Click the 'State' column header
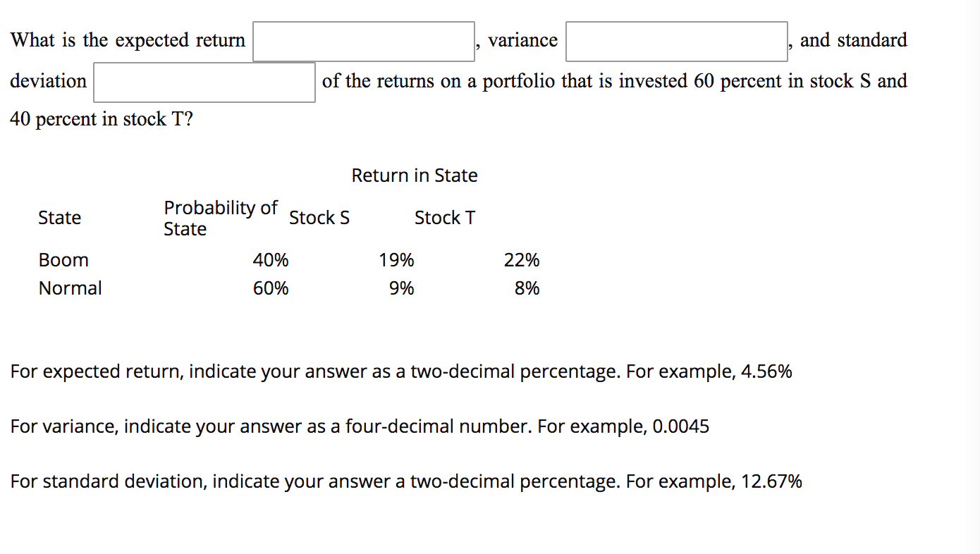Viewport: 980px width, 554px height. click(x=59, y=218)
